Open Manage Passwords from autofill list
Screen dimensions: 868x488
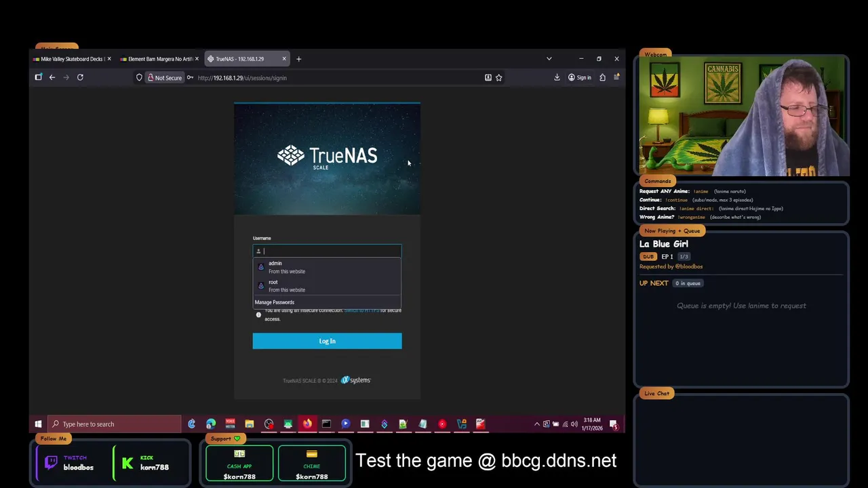(x=275, y=302)
